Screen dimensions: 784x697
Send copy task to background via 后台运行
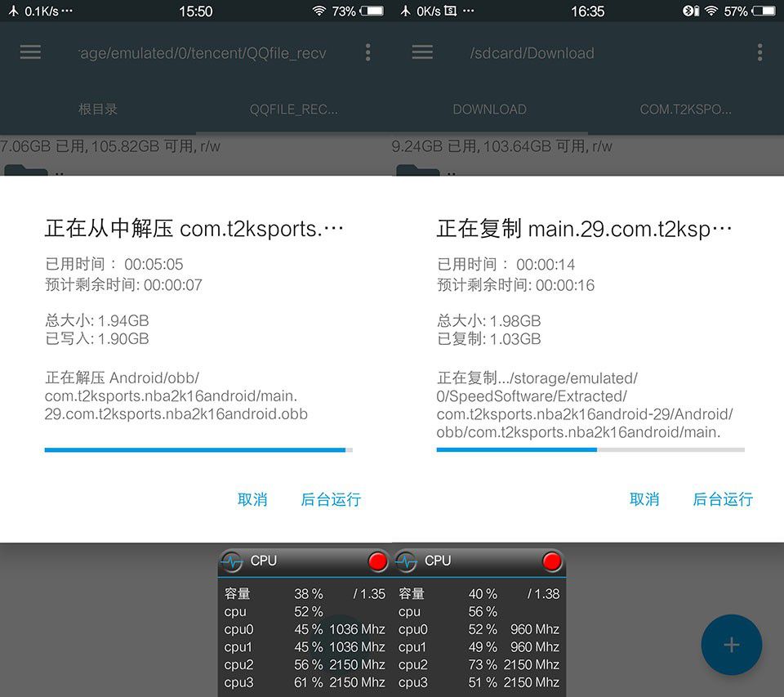pyautogui.click(x=723, y=499)
